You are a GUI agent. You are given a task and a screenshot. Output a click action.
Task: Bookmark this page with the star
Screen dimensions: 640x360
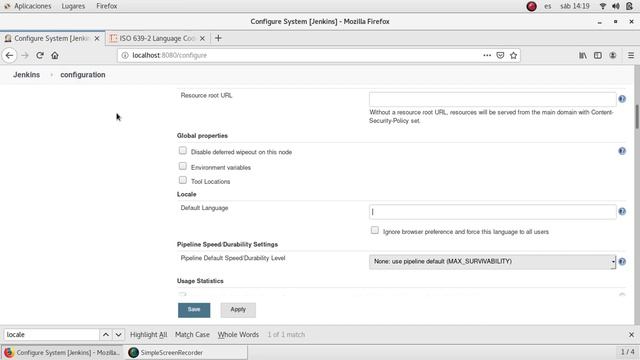click(513, 55)
